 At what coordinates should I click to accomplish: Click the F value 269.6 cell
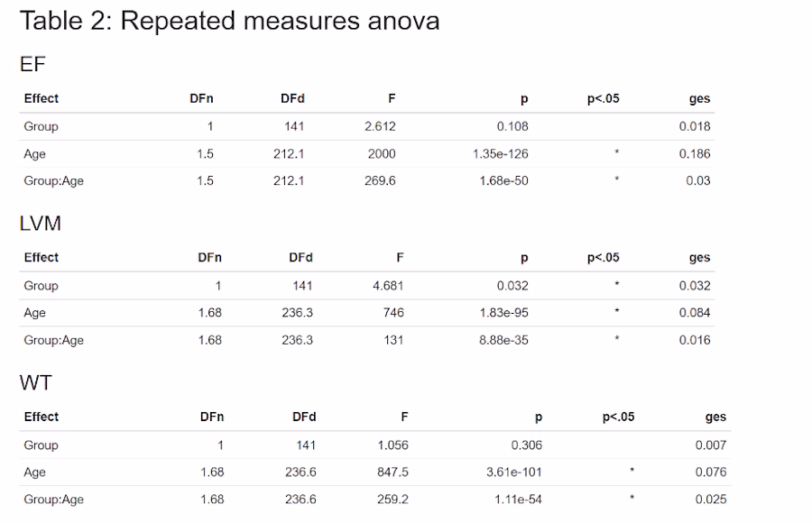(380, 180)
